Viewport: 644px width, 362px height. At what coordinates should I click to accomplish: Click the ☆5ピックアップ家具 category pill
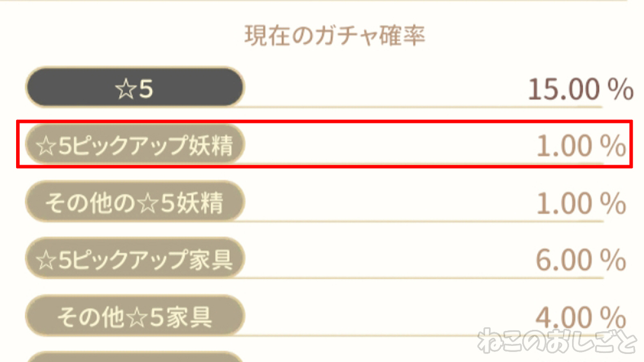(x=134, y=259)
